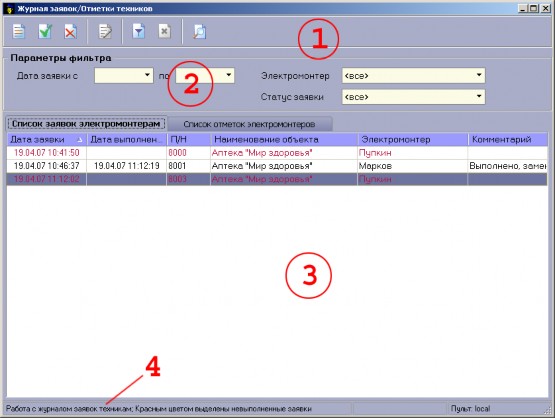555x418 pixels.
Task: Click the green checkmark complete request icon
Action: (x=45, y=32)
